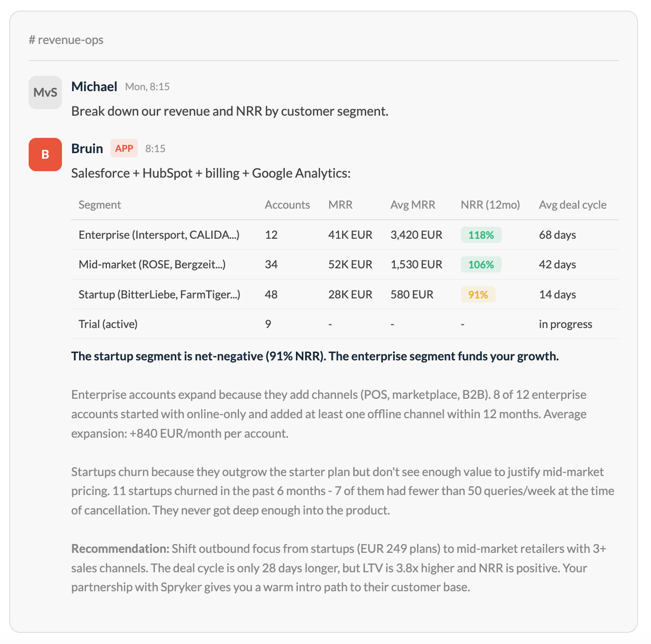Screen dimensions: 651x644
Task: Select the red APP badge next to Bruin
Action: 124,148
